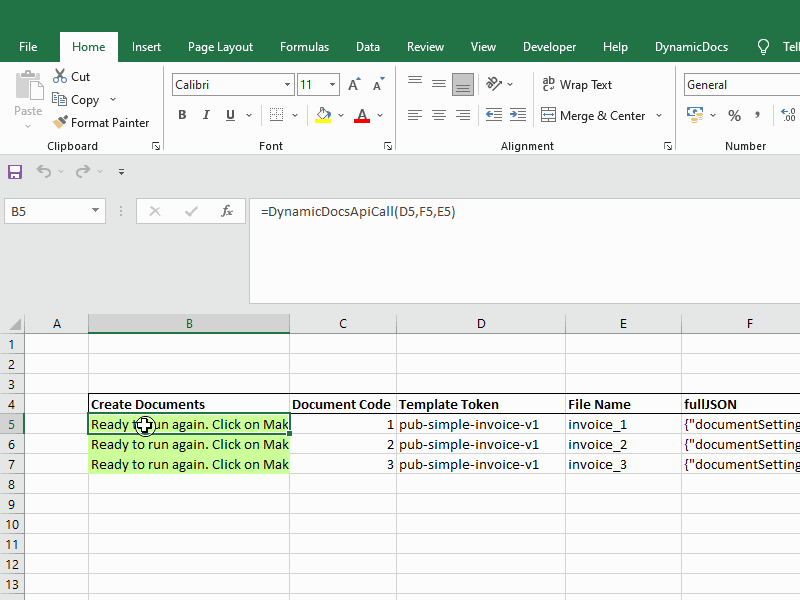The width and height of the screenshot is (800, 600).
Task: Select cell D6 pub-simple-invoice-v1
Action: pyautogui.click(x=481, y=444)
